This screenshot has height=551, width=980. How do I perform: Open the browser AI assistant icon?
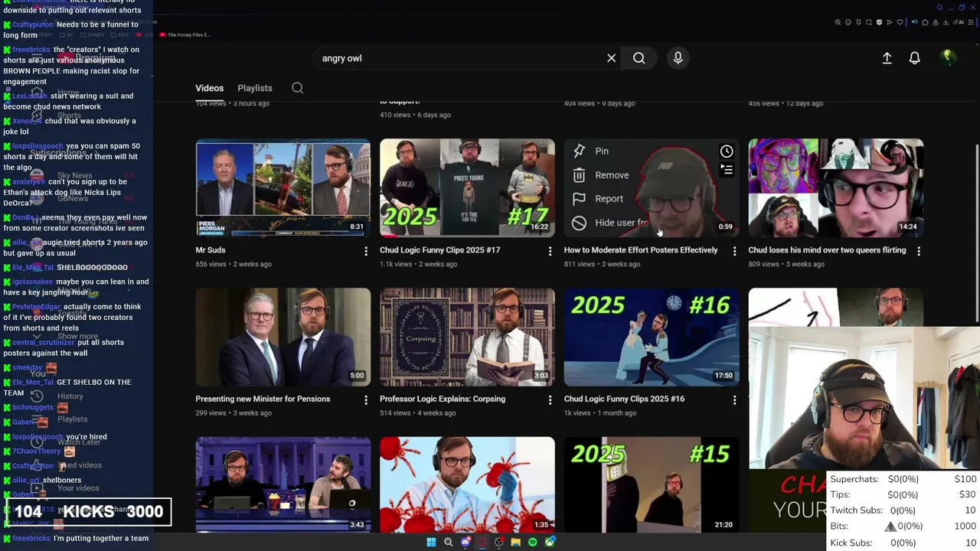[959, 22]
